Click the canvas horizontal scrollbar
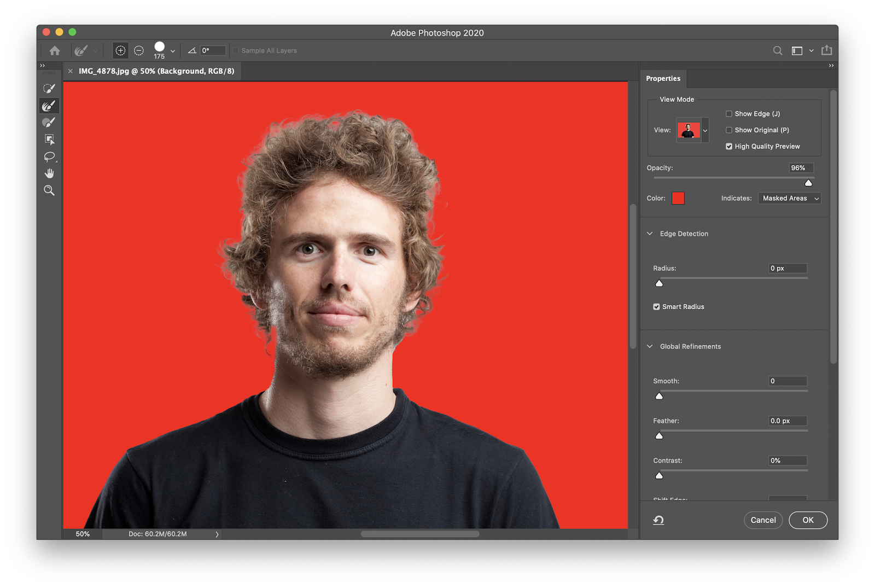This screenshot has height=588, width=875. pyautogui.click(x=420, y=534)
